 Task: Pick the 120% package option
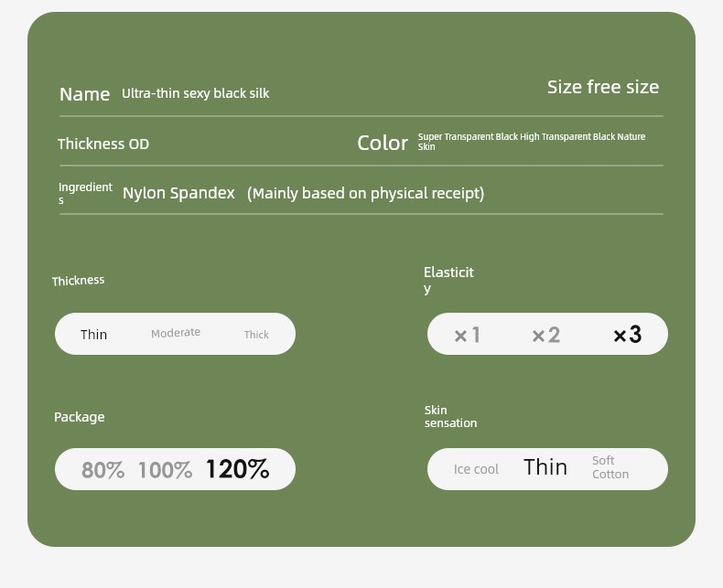[x=237, y=469]
